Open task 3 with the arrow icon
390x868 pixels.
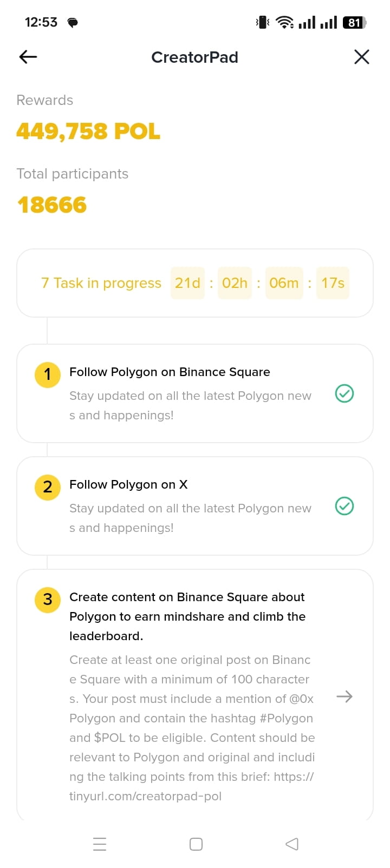pyautogui.click(x=344, y=696)
